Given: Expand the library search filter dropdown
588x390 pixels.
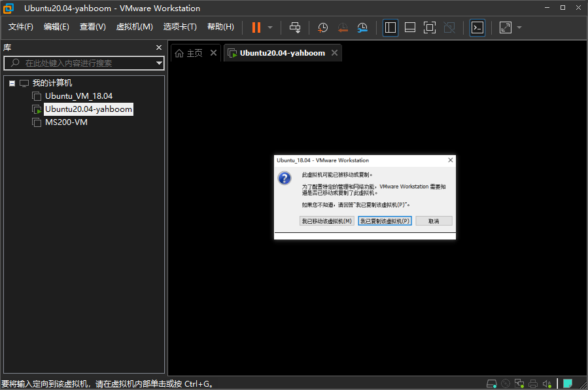Looking at the screenshot, I should pos(159,63).
